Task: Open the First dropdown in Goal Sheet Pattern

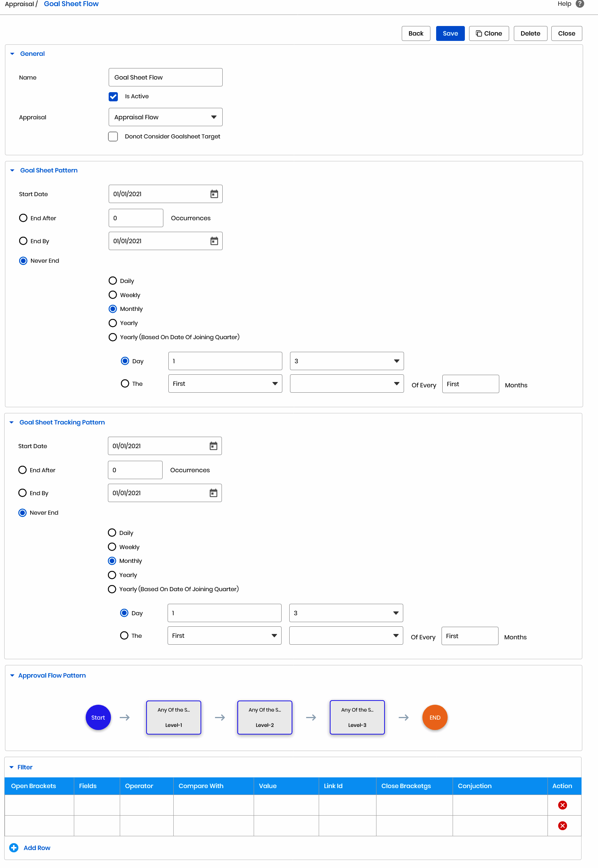Action: click(x=225, y=384)
